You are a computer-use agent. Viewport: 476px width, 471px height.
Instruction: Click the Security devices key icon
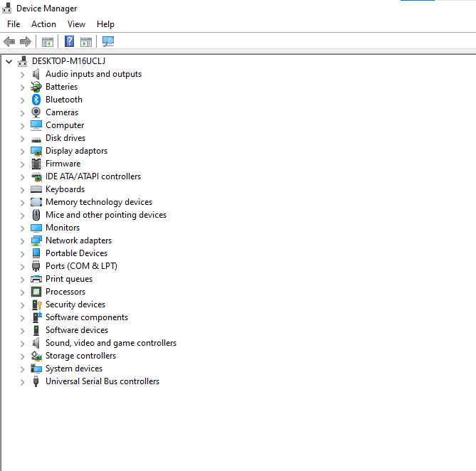tap(36, 305)
